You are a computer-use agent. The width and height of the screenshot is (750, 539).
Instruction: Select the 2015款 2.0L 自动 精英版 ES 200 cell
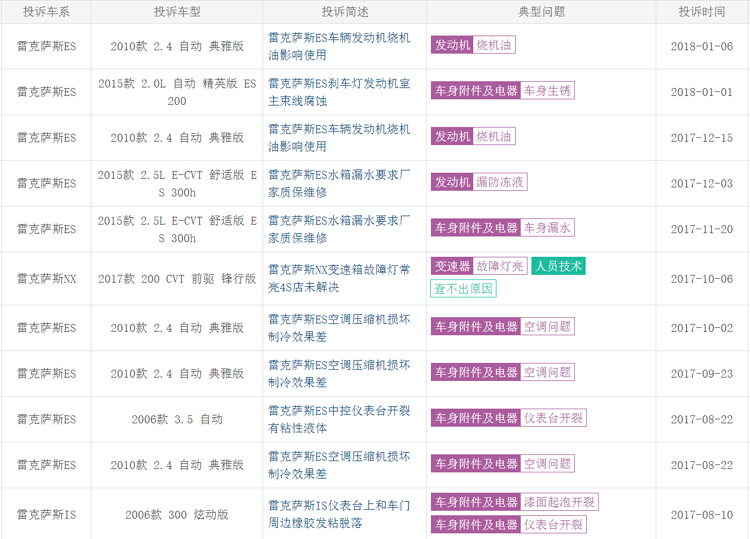coord(177,92)
